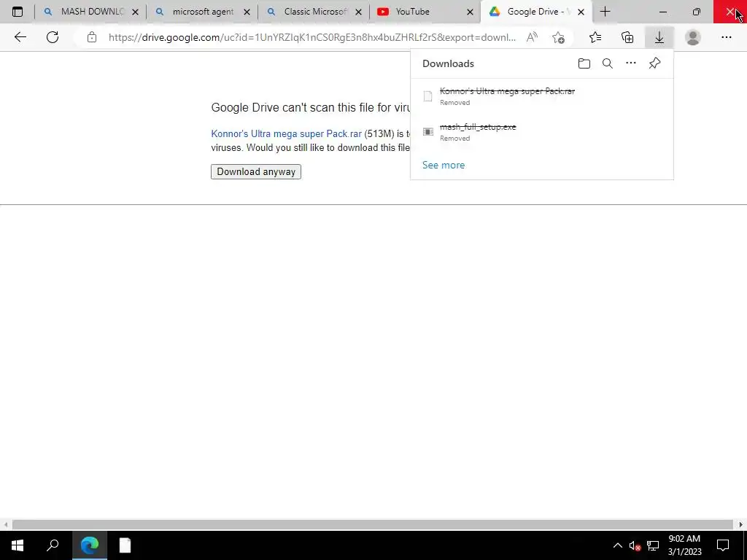
Task: Click Microsoft Edge taskbar icon
Action: (90, 545)
